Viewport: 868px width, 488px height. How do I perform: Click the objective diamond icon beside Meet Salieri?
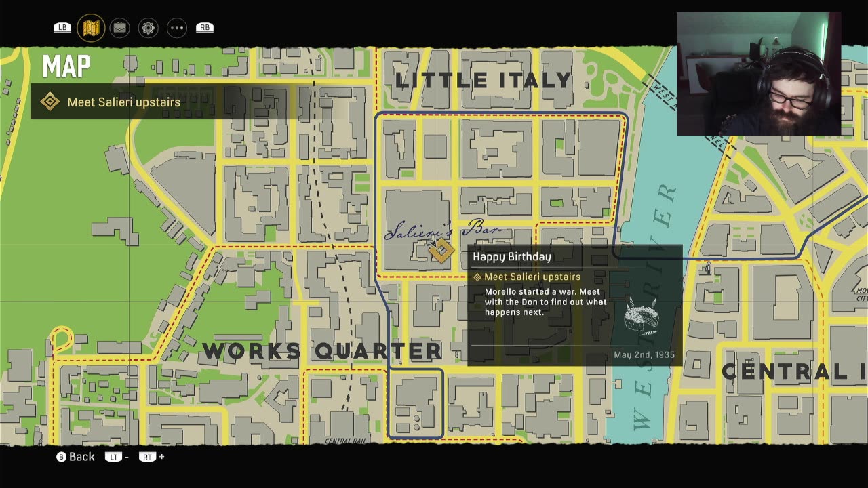(50, 102)
